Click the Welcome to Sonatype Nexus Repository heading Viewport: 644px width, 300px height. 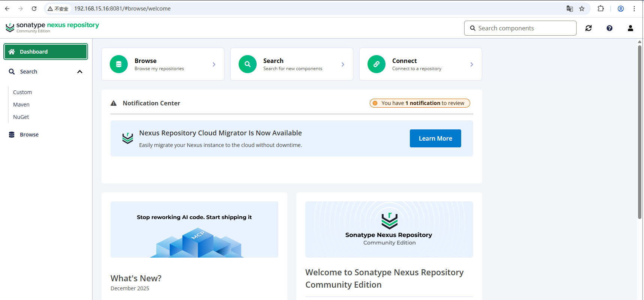click(384, 278)
